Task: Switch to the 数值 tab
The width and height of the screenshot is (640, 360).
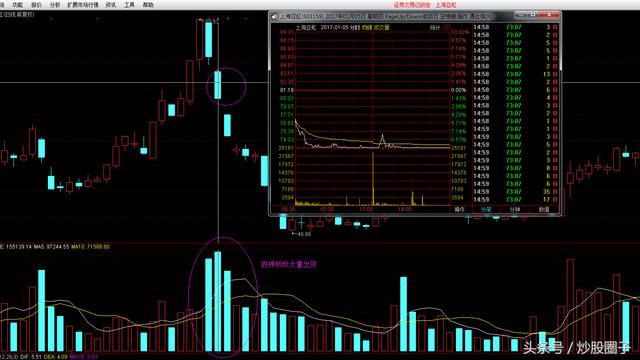Action: tap(544, 209)
